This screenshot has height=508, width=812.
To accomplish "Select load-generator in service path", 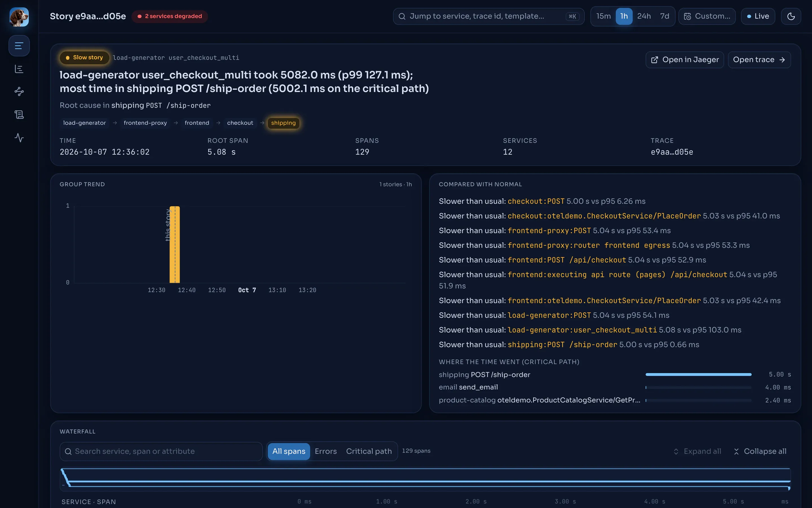I will [x=85, y=123].
